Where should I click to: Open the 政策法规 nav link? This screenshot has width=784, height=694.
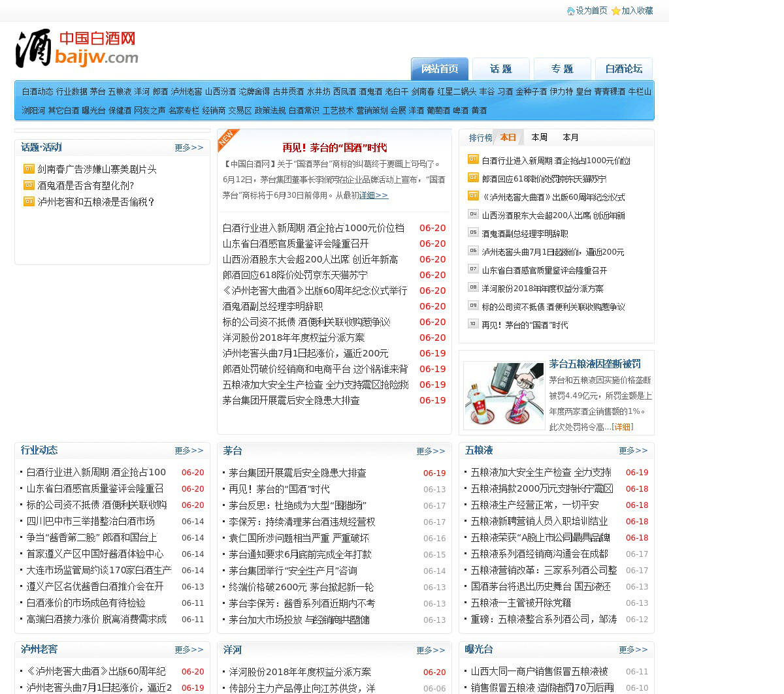pyautogui.click(x=270, y=111)
